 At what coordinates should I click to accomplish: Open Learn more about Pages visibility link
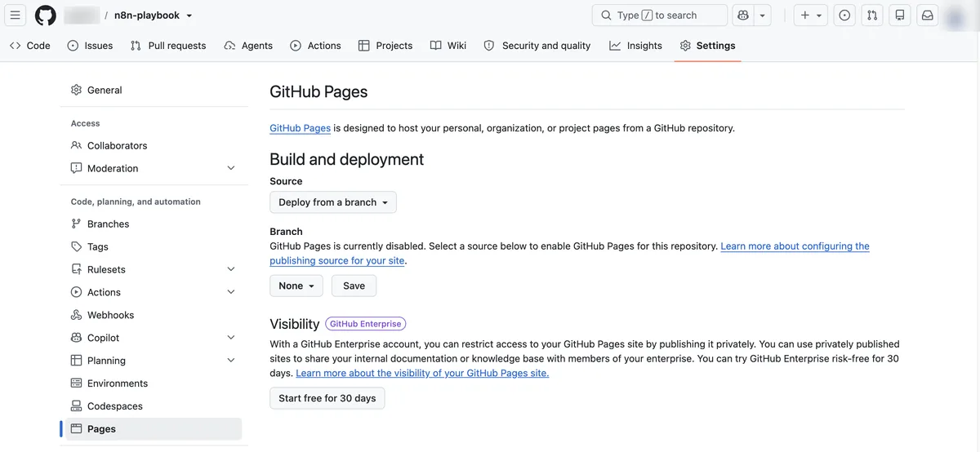click(422, 373)
